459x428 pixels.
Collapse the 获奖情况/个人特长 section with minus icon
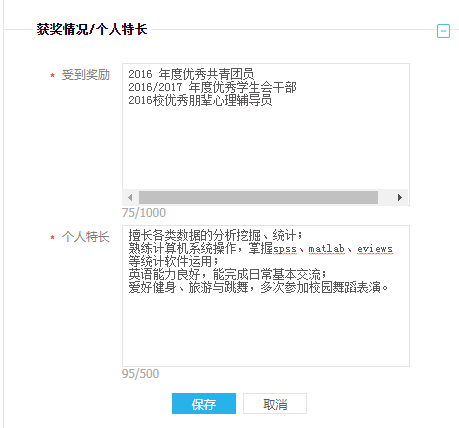coord(443,31)
